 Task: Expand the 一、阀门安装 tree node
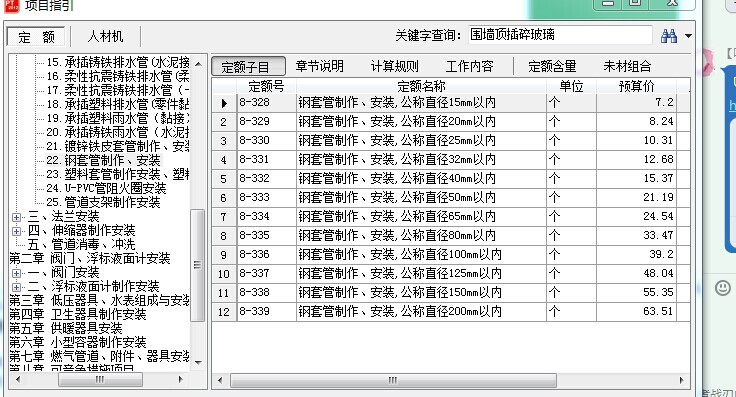coord(16,273)
